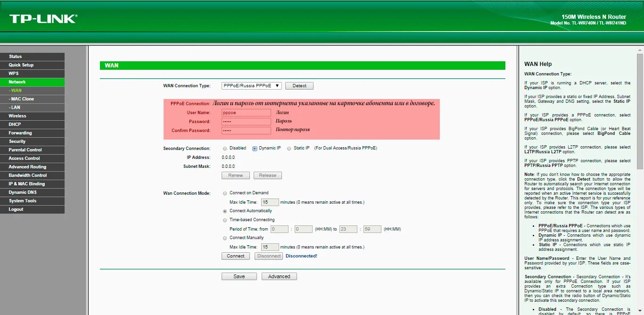
Task: Click Logout in sidebar
Action: click(32, 209)
